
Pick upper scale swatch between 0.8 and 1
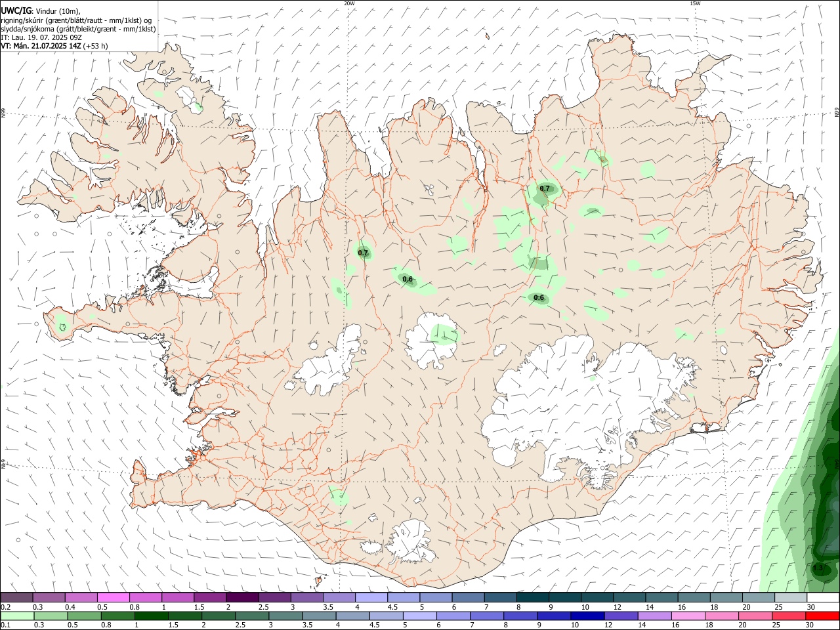point(146,598)
